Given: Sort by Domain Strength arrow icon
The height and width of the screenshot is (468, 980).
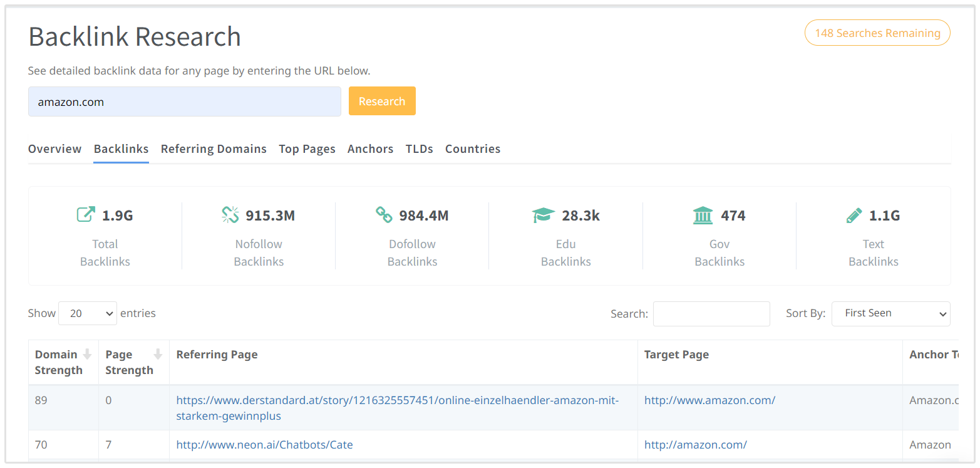Looking at the screenshot, I should tap(88, 355).
